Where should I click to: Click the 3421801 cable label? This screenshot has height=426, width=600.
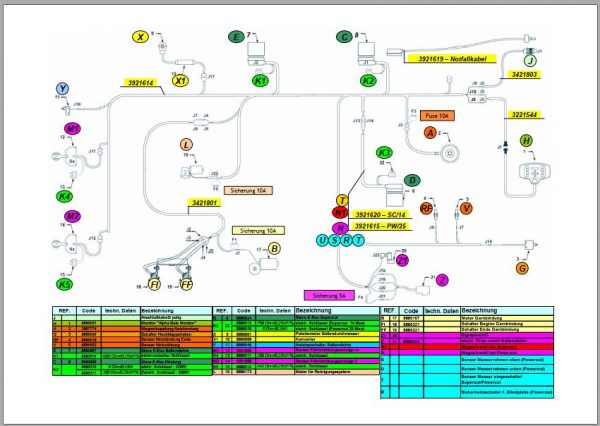204,202
